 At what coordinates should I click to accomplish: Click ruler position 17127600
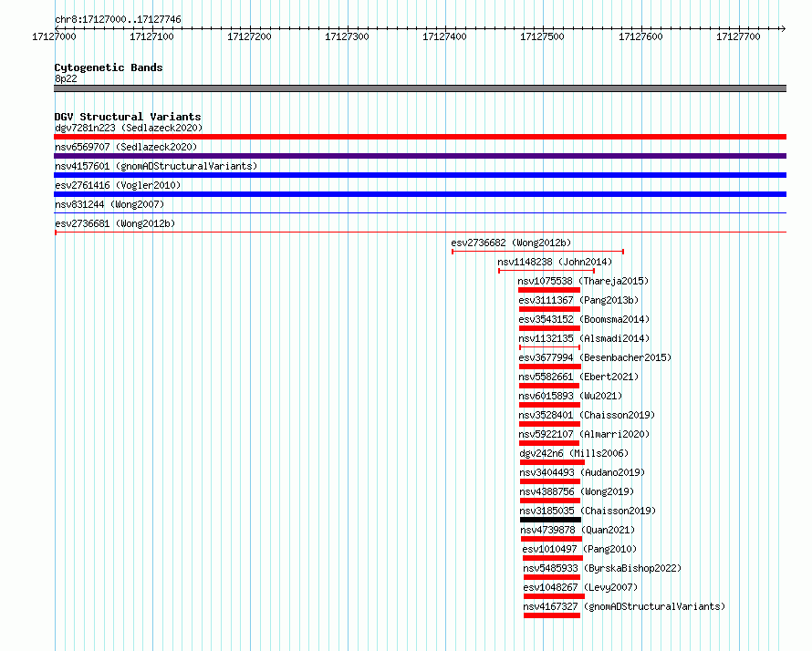[x=640, y=36]
